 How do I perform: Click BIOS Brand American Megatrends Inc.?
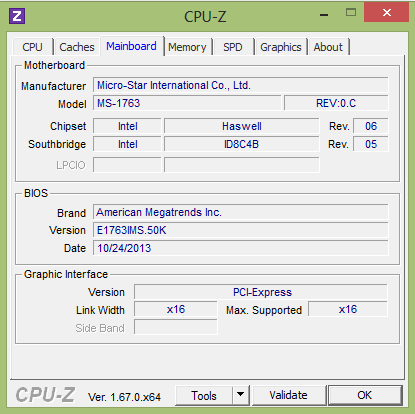tap(241, 212)
